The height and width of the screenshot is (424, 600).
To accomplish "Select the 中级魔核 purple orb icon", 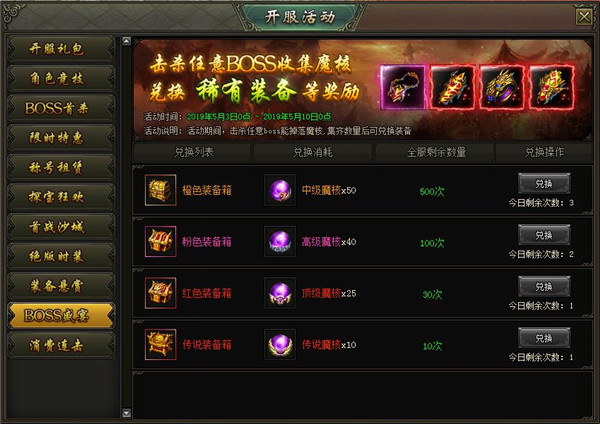I will tap(280, 190).
